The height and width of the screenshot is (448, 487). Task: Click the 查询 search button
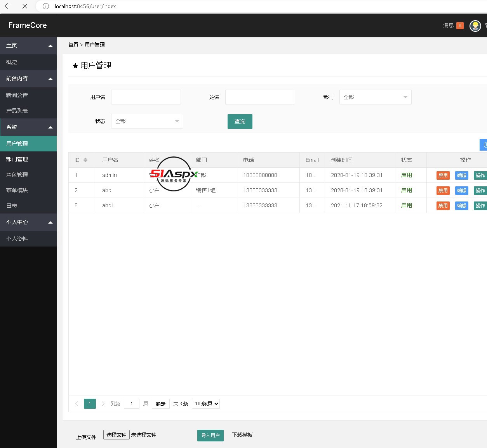(x=240, y=122)
